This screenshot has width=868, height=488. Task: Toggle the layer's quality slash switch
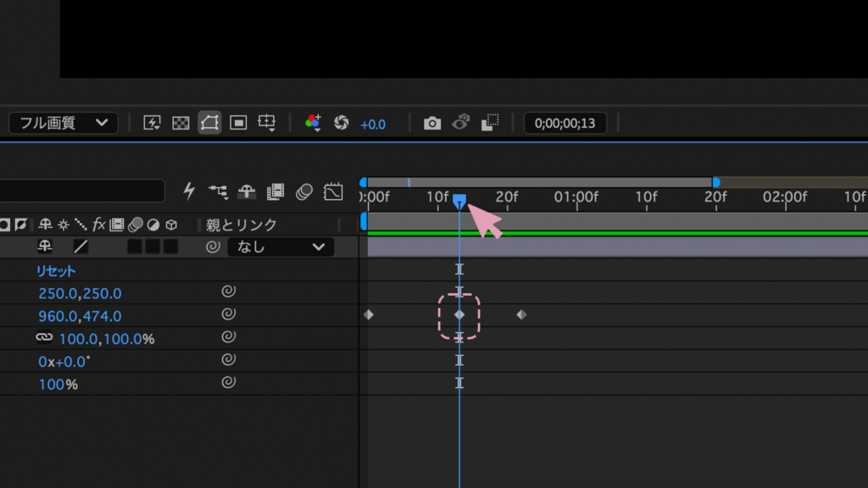pos(81,247)
